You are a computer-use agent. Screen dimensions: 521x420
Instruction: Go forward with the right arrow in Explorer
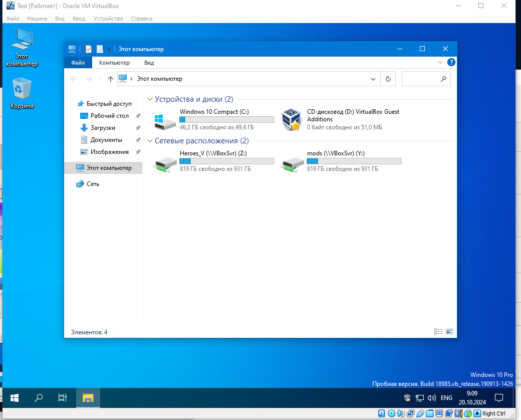(88, 79)
